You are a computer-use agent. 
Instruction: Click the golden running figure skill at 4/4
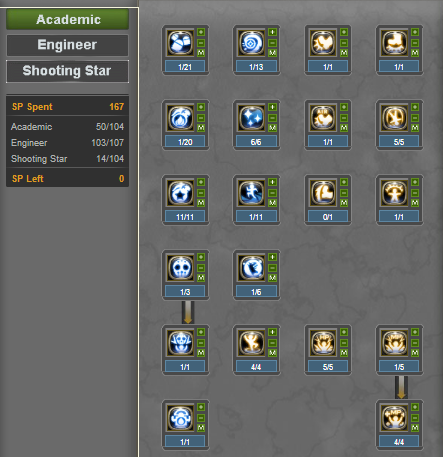point(251,342)
